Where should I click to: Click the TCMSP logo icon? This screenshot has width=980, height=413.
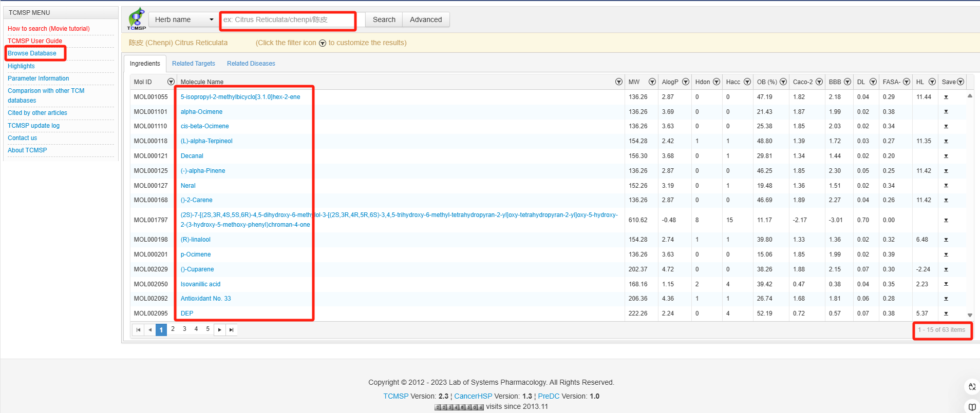pyautogui.click(x=137, y=19)
